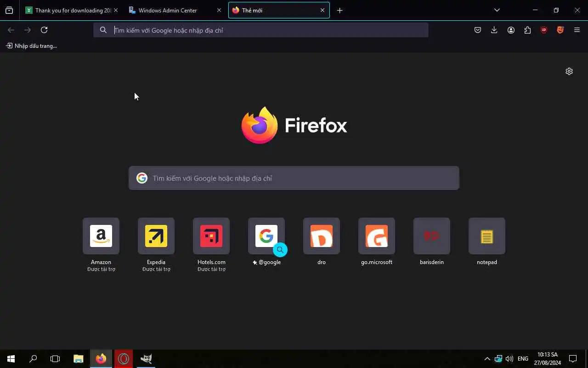Open Firefox View tab list icon
This screenshot has width=588, height=368.
click(9, 10)
